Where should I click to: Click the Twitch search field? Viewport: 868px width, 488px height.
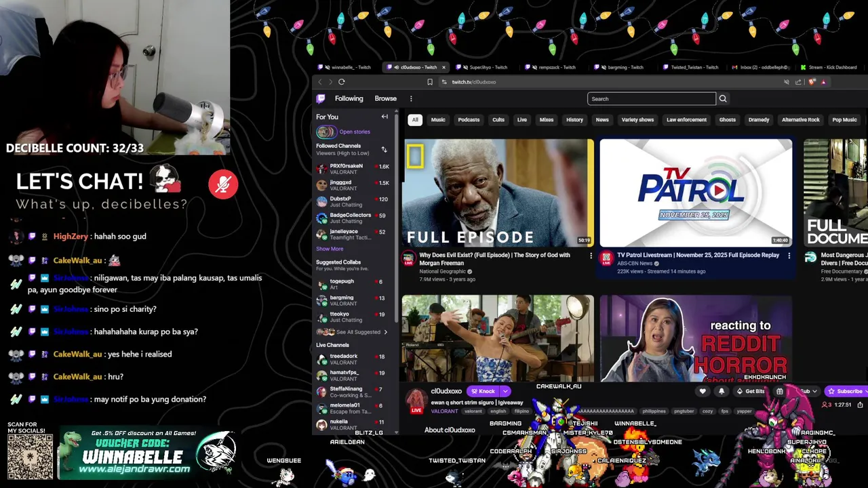tap(651, 99)
